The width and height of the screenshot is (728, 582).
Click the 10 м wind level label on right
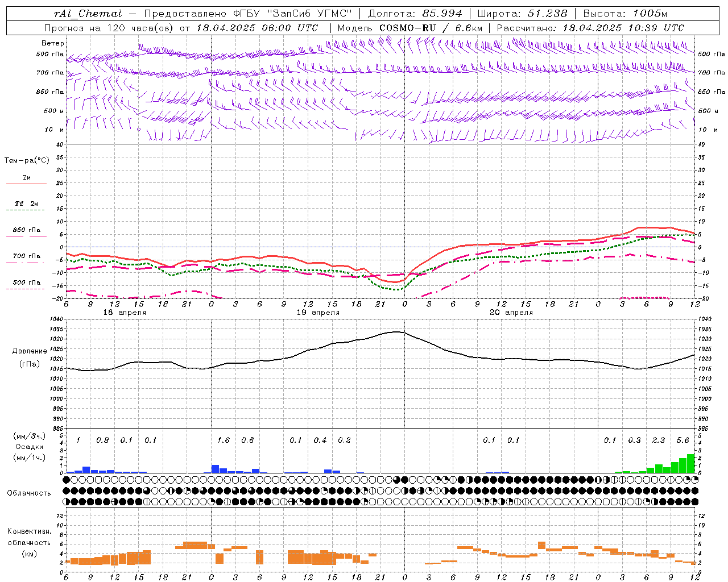point(708,130)
